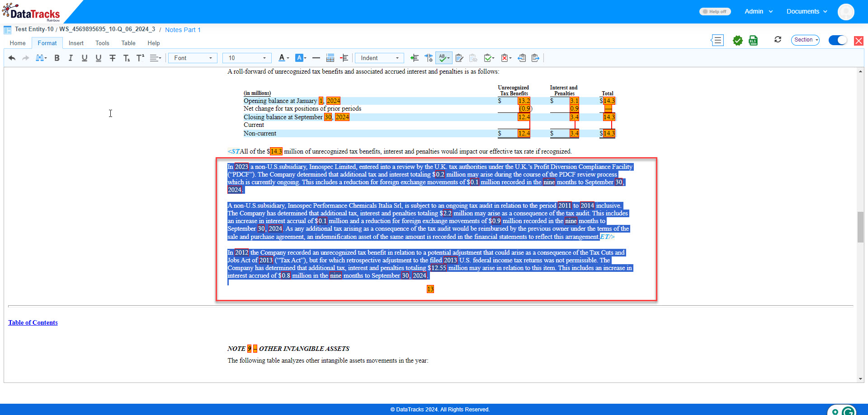Switch to the Insert tab

tap(76, 43)
